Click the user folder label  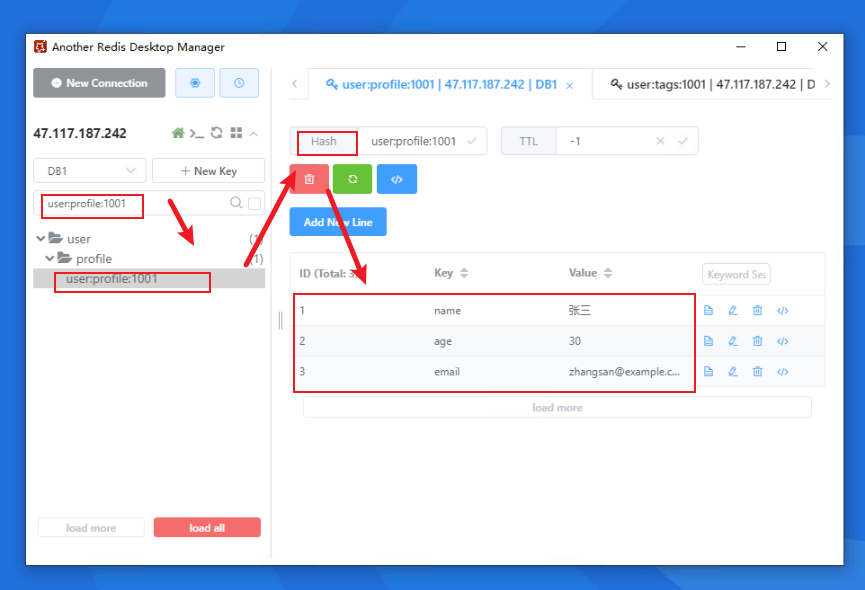click(x=79, y=239)
